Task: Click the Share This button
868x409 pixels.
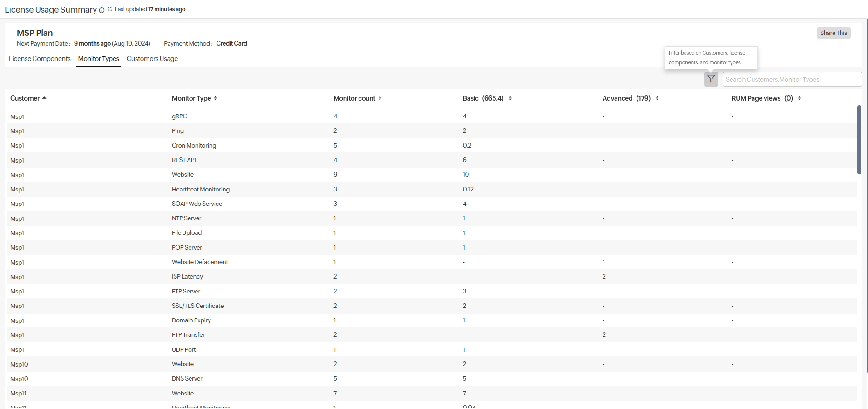Action: 833,33
